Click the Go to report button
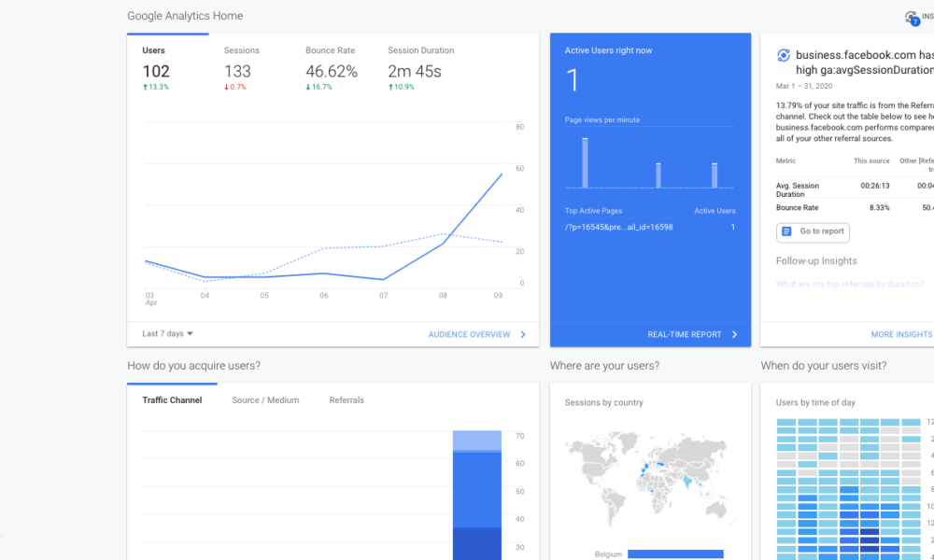 click(x=812, y=232)
